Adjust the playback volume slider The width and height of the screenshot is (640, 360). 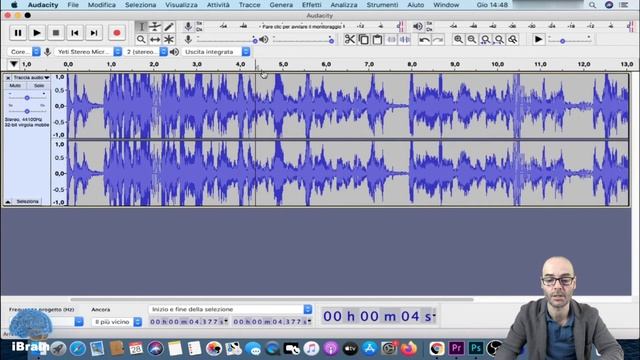302,40
